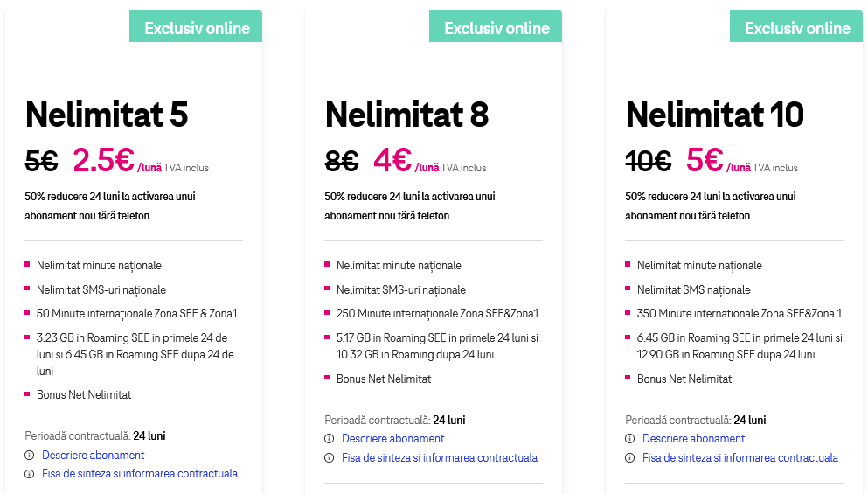Click info icon beside Nelimitat 5 Fisa de sinteza

tap(29, 474)
